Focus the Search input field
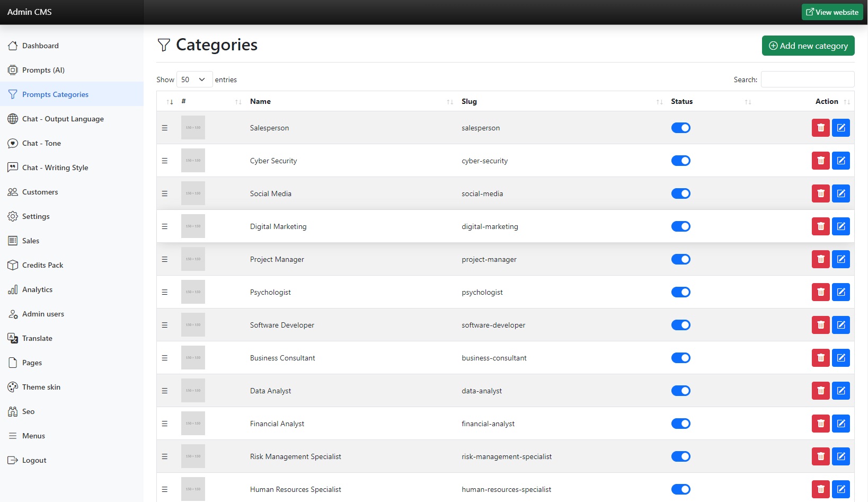This screenshot has height=502, width=868. 807,80
